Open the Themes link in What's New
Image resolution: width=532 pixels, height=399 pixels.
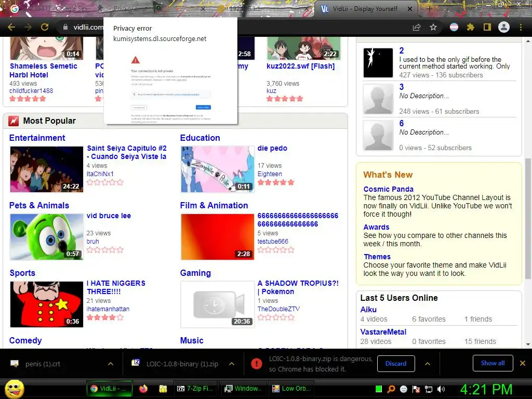pyautogui.click(x=377, y=257)
